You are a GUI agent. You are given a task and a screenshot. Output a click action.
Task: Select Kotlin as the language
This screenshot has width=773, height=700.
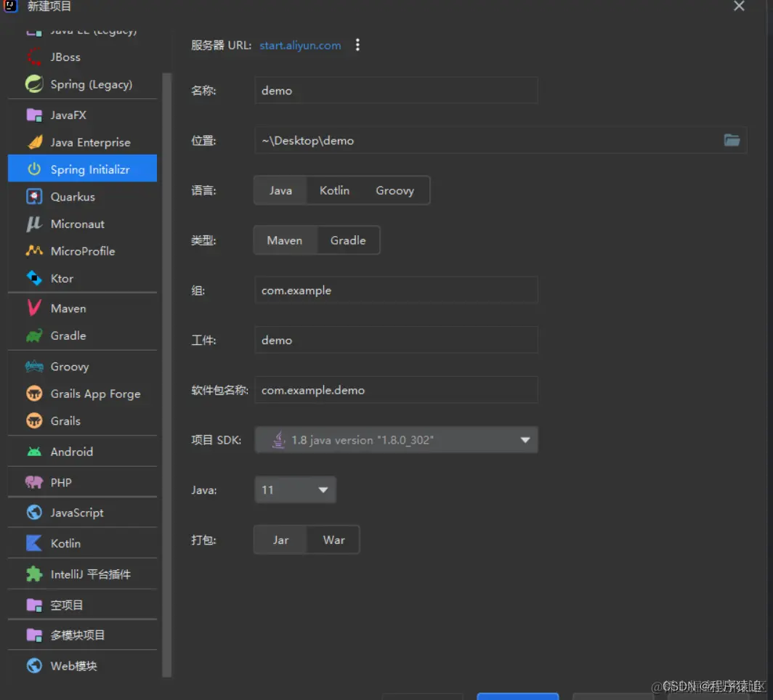pyautogui.click(x=334, y=191)
